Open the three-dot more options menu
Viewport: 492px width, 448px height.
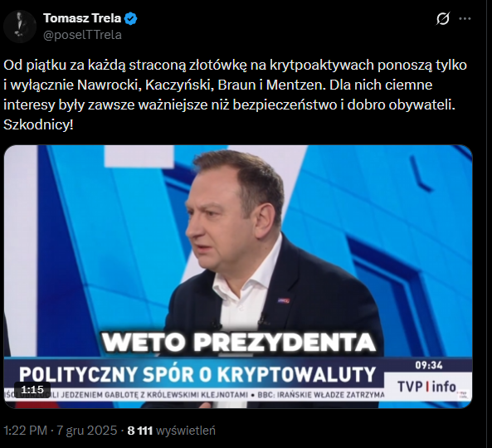point(465,19)
